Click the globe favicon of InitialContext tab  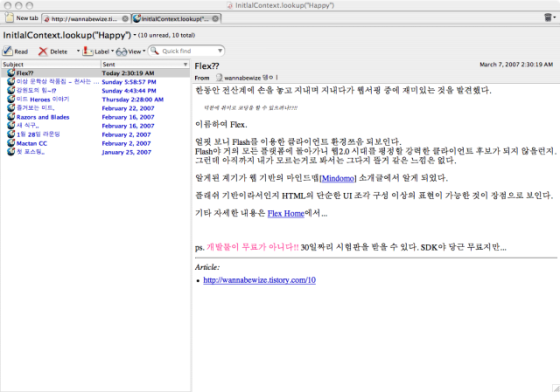point(137,19)
